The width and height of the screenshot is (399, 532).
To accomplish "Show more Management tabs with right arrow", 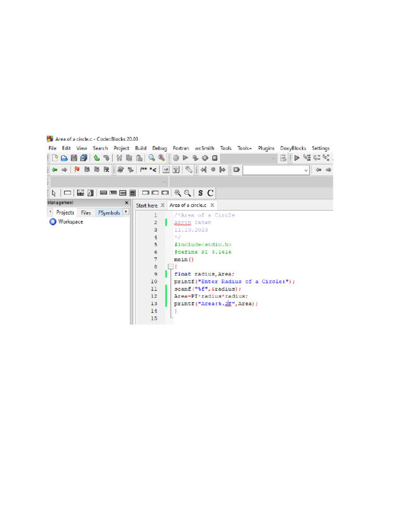I will [126, 212].
